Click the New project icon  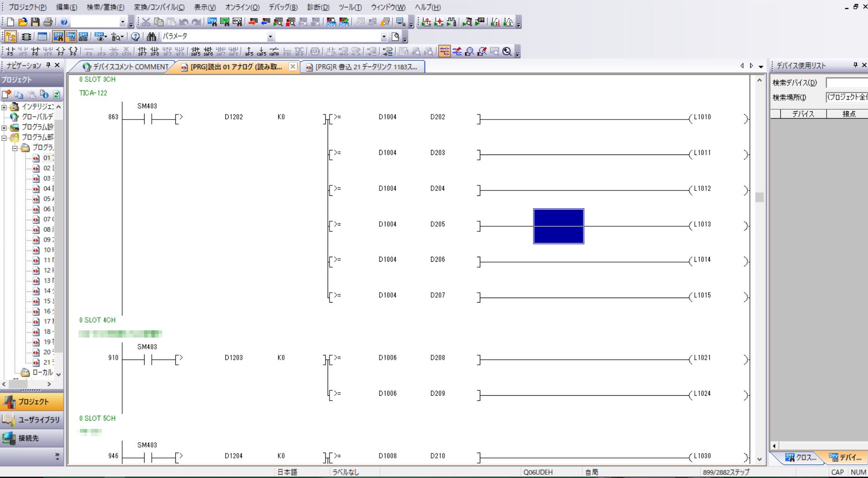[x=10, y=22]
